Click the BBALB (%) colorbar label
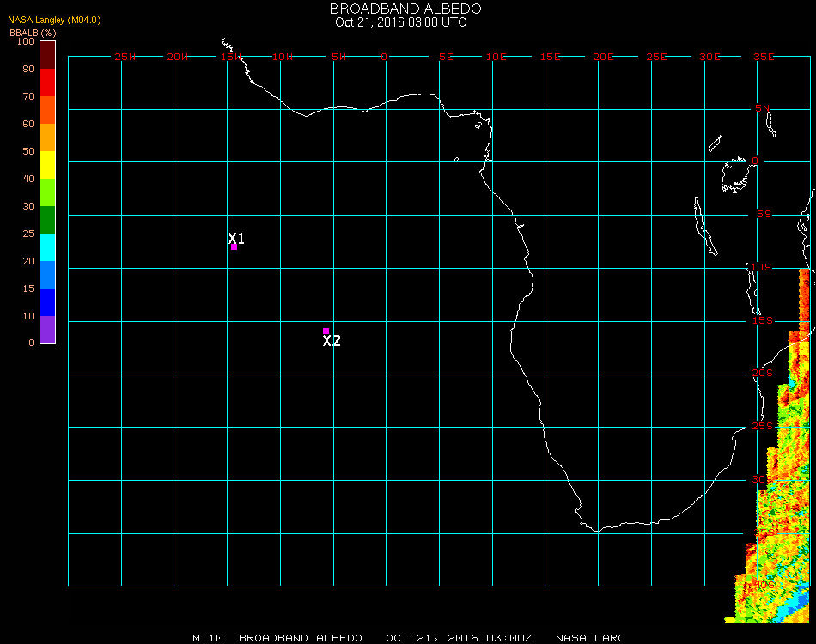816x644 pixels. coord(33,33)
